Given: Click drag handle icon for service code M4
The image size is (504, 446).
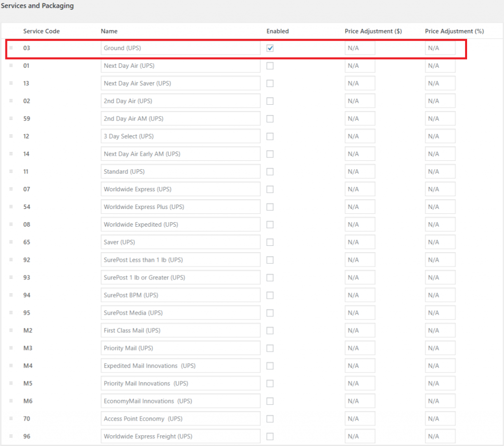Looking at the screenshot, I should coord(11,366).
